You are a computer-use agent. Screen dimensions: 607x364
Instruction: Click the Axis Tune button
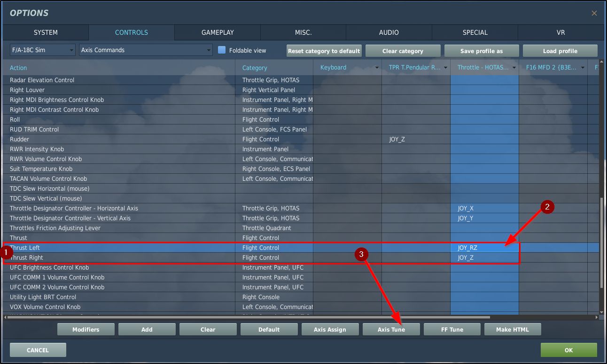click(391, 329)
